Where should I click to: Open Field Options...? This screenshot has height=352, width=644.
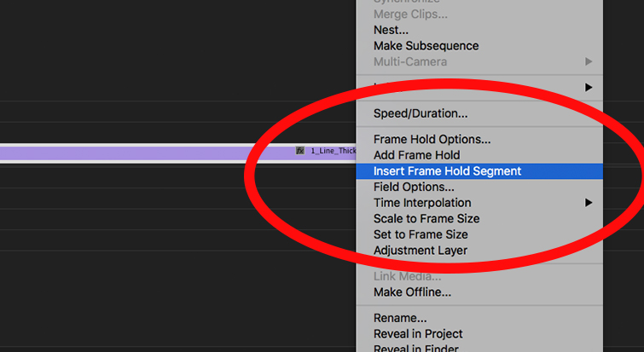414,187
